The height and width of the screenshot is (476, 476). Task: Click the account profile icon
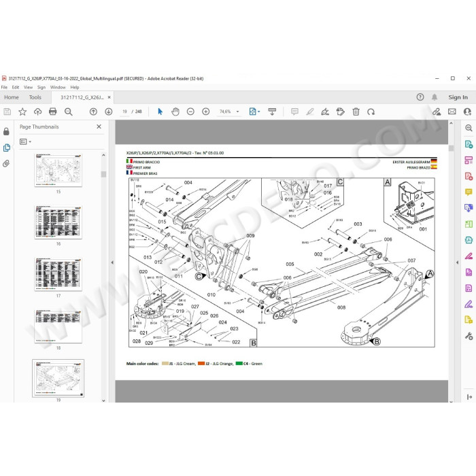468,112
